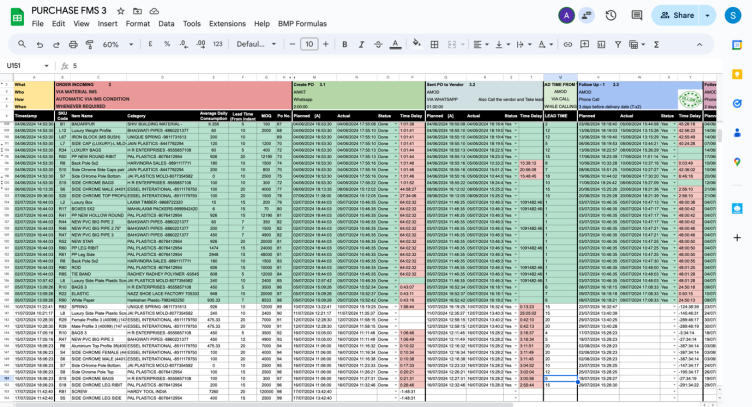Open the BMP Formulas menu
752x407 pixels.
click(303, 23)
